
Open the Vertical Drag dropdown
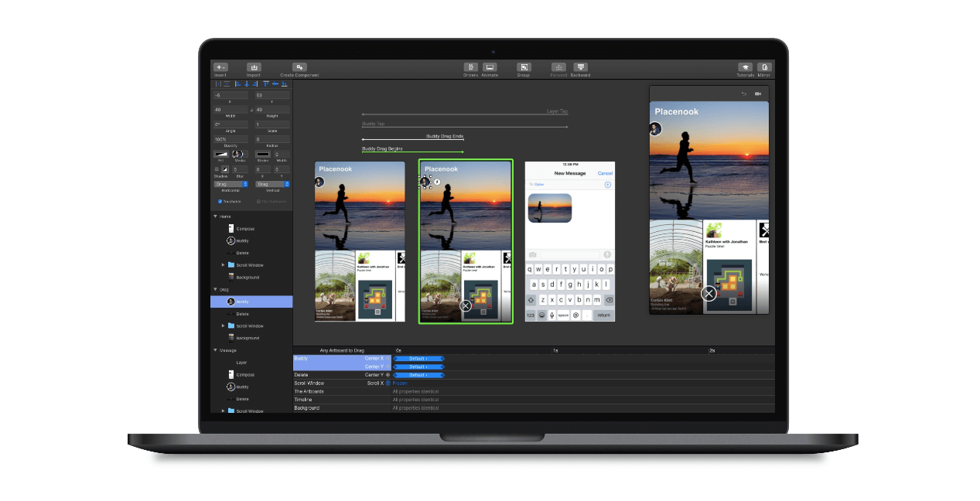coord(271,183)
